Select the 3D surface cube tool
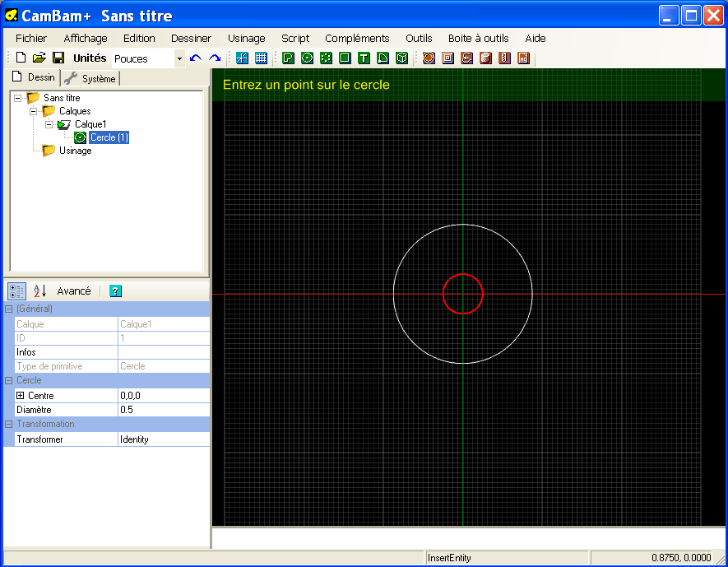 click(x=401, y=58)
